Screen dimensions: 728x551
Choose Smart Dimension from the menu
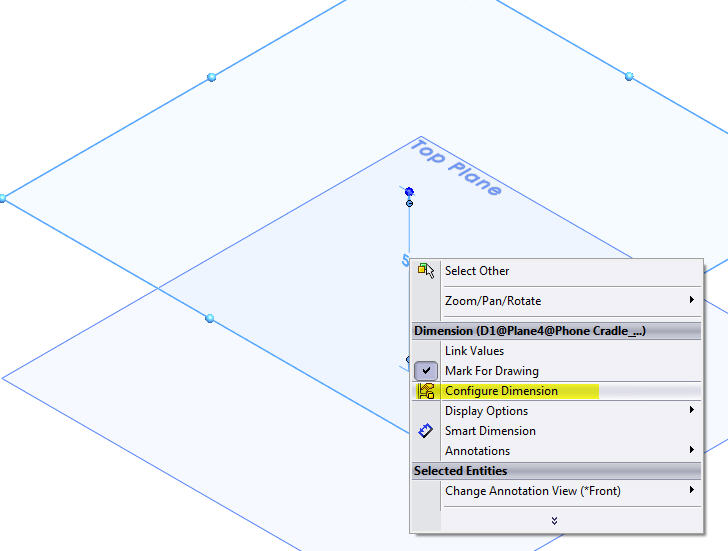coord(490,431)
